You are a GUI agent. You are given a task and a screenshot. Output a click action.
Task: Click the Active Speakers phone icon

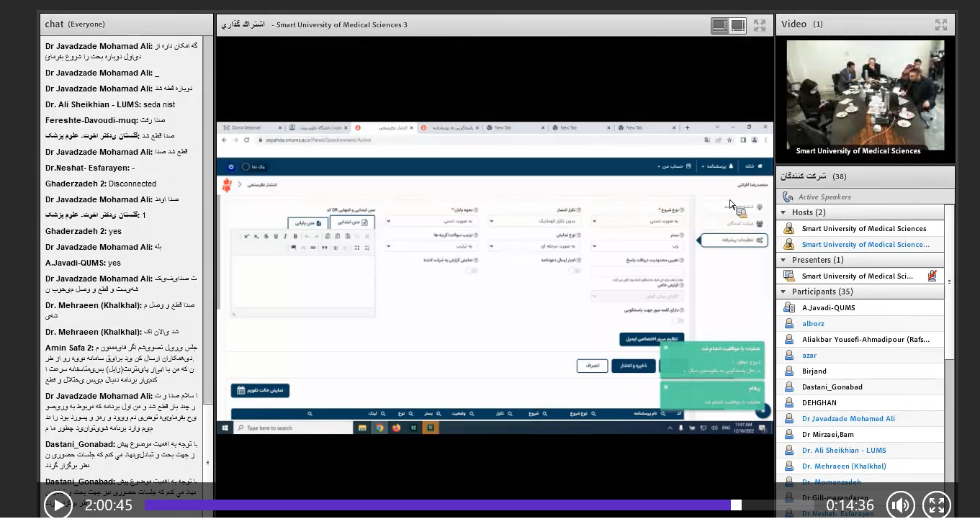pos(788,197)
